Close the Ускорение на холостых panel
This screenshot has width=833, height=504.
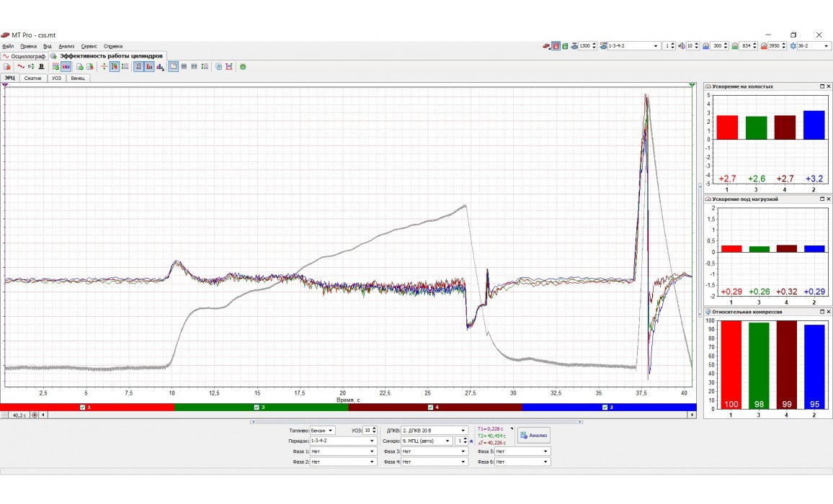pyautogui.click(x=829, y=86)
